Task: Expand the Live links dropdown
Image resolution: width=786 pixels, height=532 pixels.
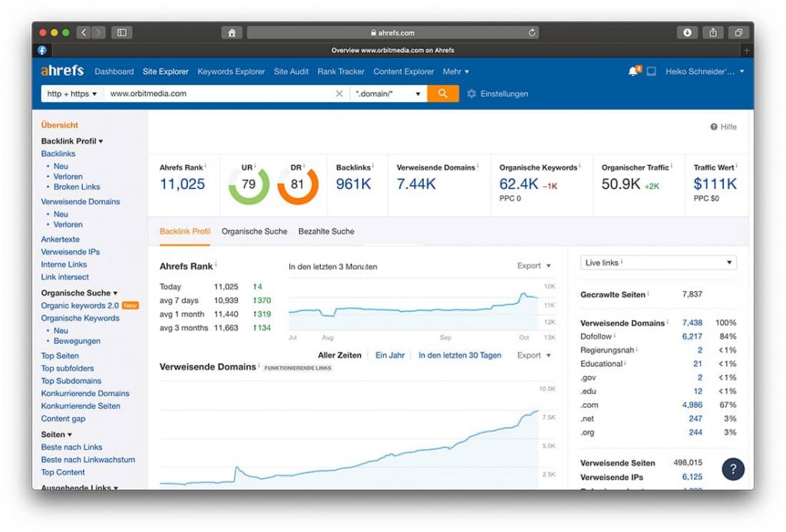Action: coord(658,263)
